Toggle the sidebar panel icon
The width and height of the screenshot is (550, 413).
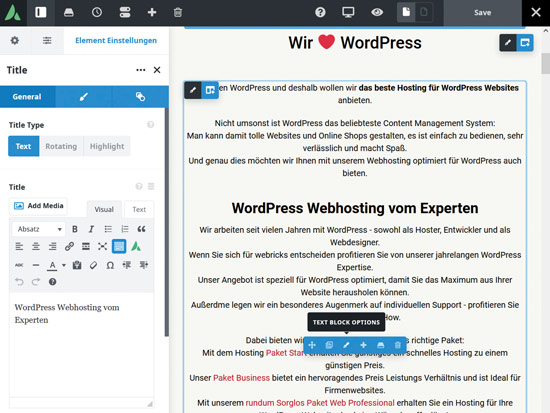click(41, 13)
